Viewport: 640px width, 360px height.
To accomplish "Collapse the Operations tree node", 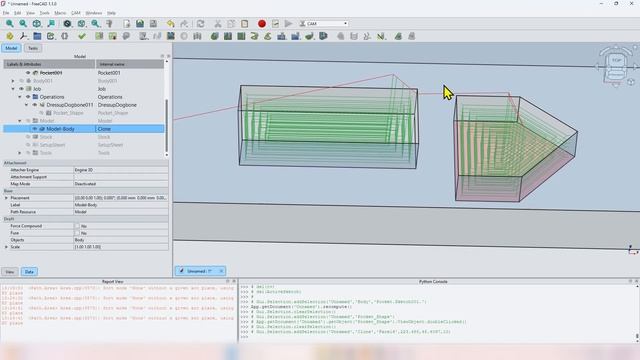I will pyautogui.click(x=20, y=97).
